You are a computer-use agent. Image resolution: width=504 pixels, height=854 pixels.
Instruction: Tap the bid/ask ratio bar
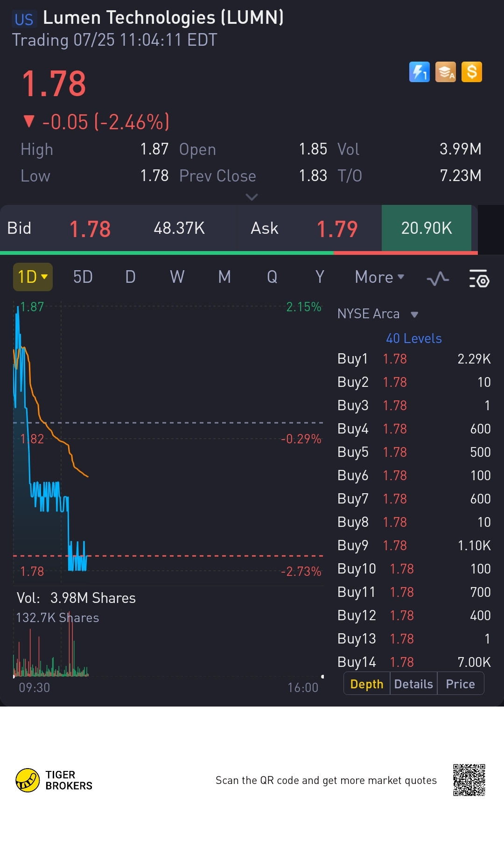tap(239, 253)
